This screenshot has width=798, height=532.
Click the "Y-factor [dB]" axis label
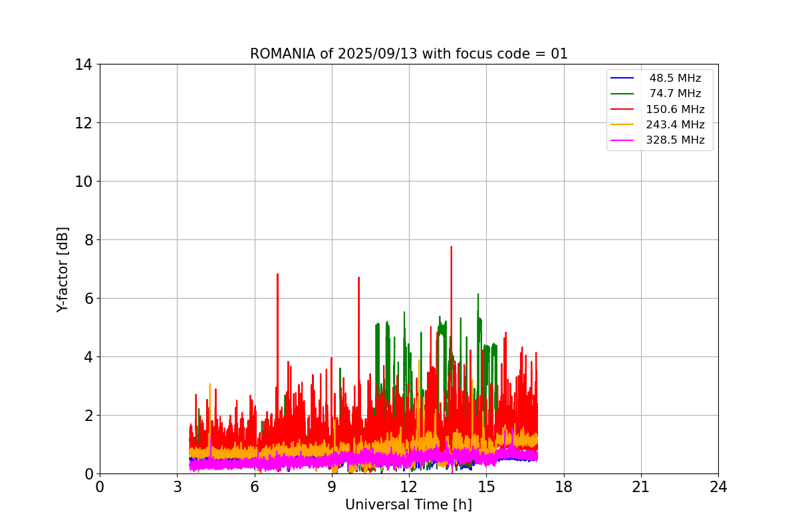click(x=63, y=269)
